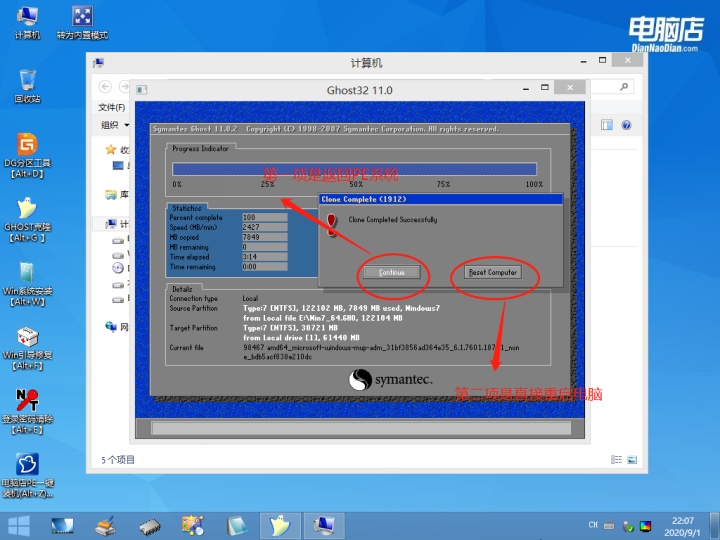The height and width of the screenshot is (540, 720).
Task: Click the keyboard icon in system tray
Action: (609, 525)
